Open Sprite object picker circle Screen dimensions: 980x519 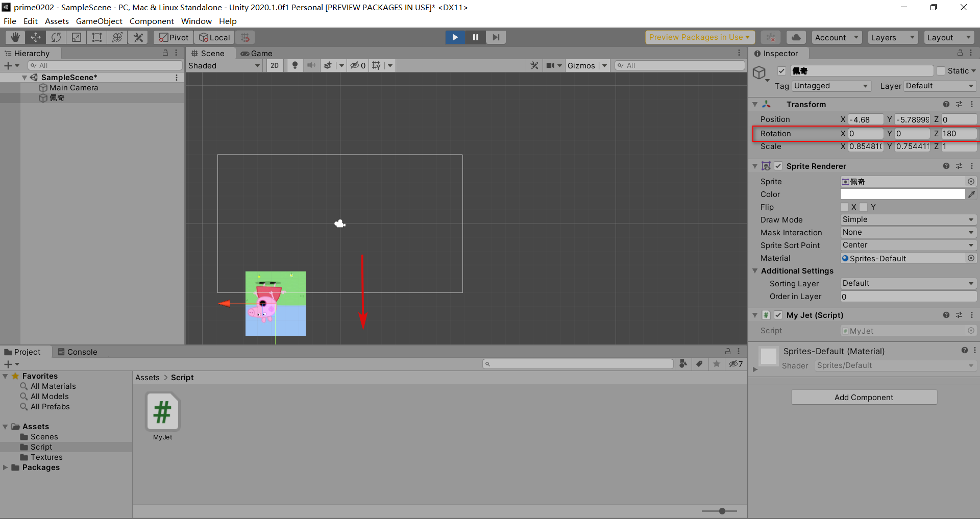pyautogui.click(x=971, y=182)
